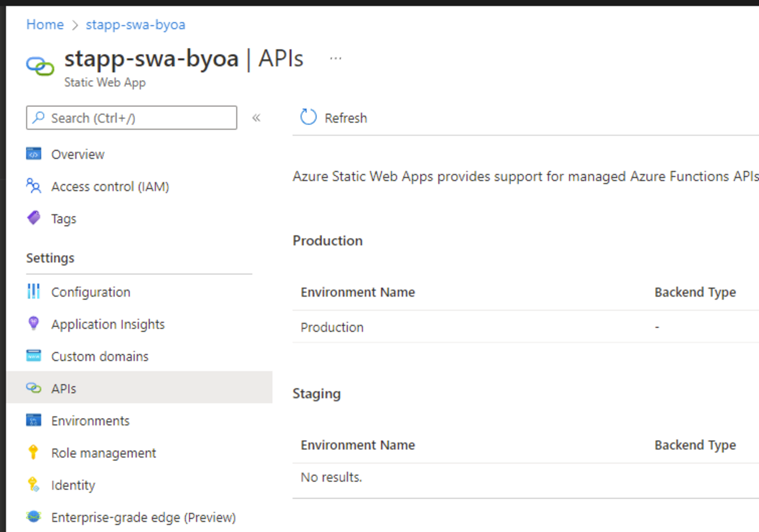Viewport: 759px width, 532px height.
Task: Select the Environments menu entry
Action: [x=90, y=420]
